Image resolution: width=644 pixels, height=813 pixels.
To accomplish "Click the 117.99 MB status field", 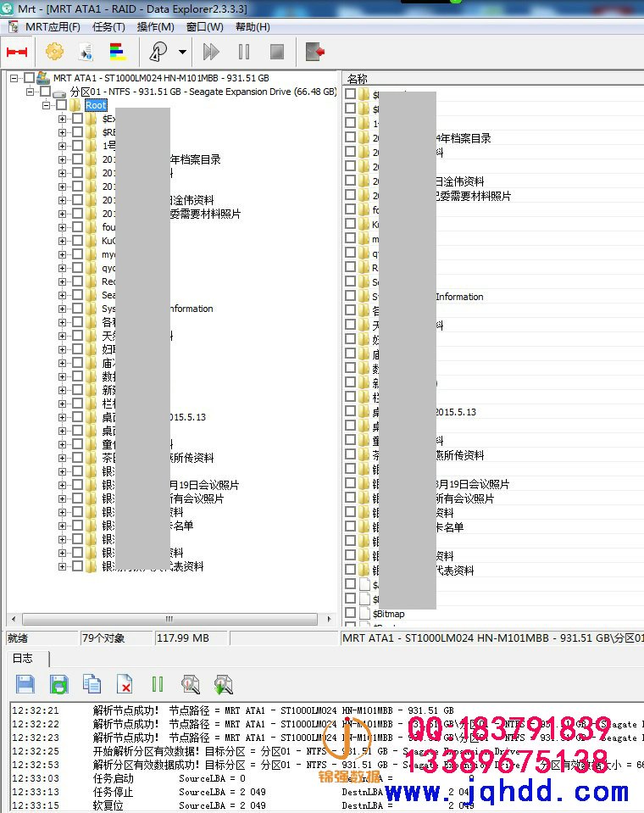I will click(191, 638).
